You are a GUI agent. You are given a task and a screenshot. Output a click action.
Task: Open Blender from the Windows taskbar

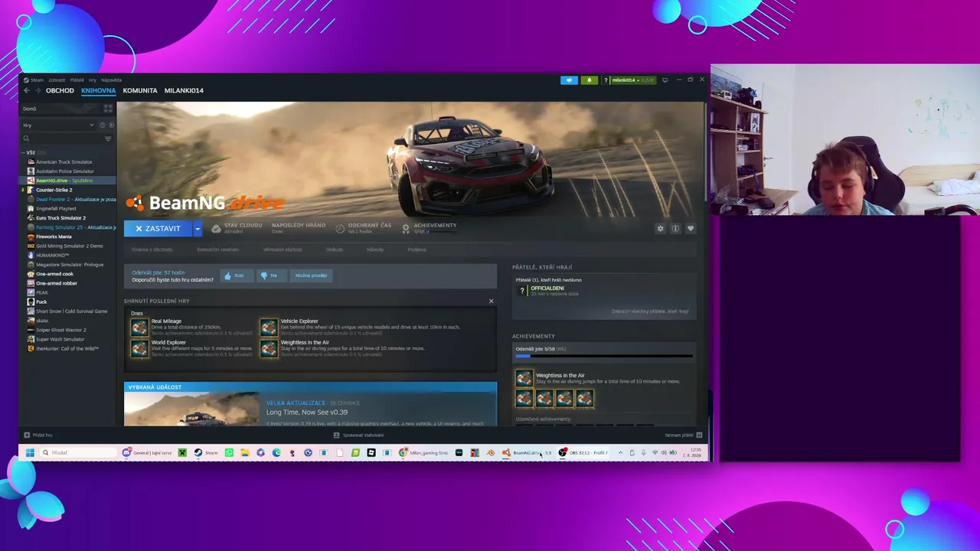tap(491, 452)
